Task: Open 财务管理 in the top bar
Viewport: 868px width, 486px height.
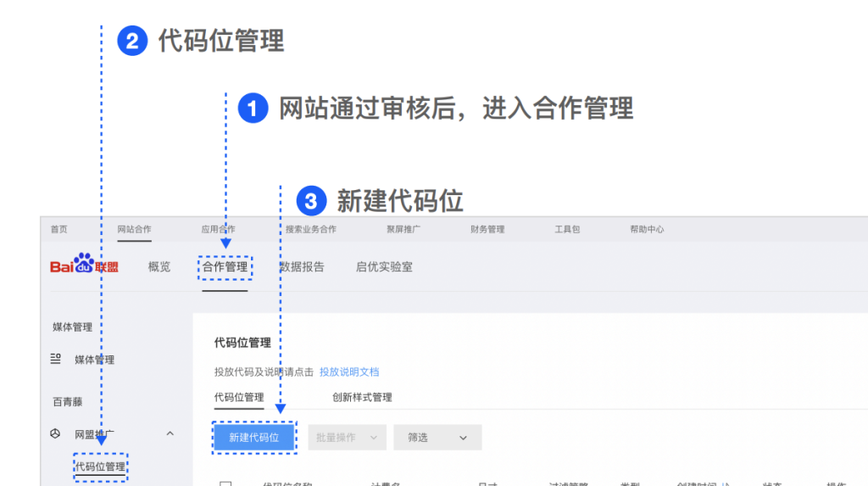Action: (487, 230)
